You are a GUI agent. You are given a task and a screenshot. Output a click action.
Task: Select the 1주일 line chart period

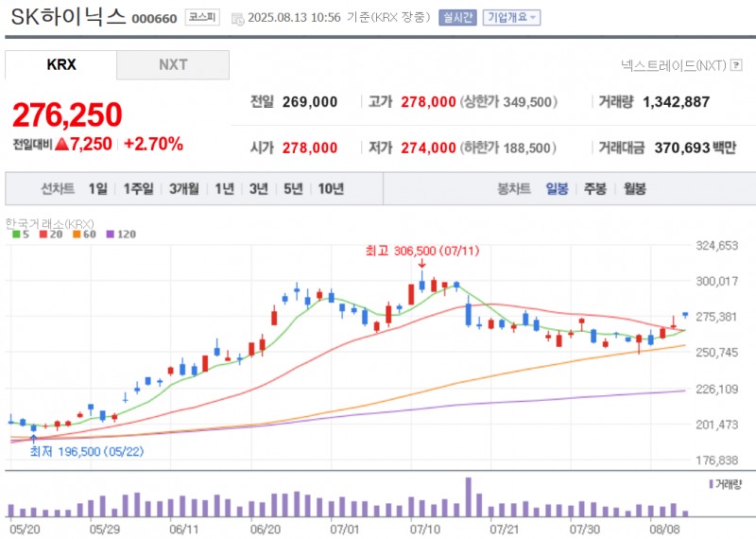(138, 189)
